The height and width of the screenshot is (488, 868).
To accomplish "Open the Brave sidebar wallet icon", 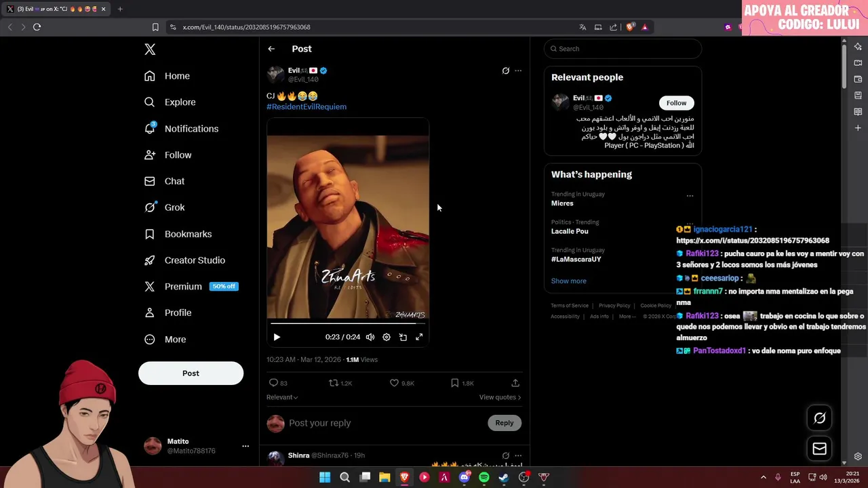I will (858, 79).
